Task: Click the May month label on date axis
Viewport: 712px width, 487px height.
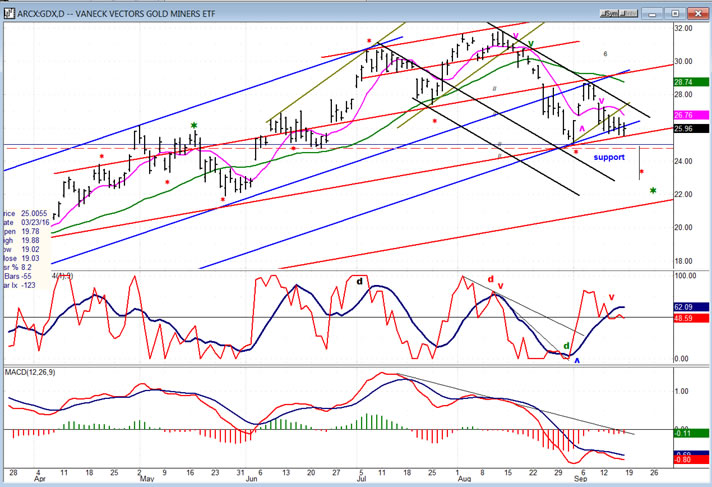Action: pyautogui.click(x=147, y=479)
